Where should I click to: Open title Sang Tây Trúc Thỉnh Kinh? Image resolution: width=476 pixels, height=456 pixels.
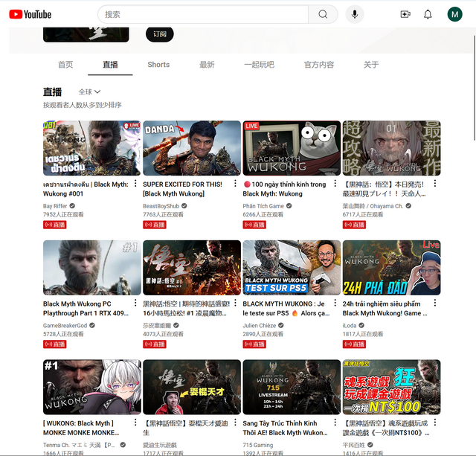(x=285, y=428)
